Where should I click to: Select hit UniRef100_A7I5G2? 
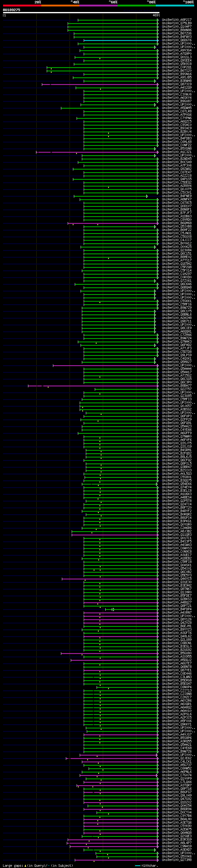(x=177, y=375)
